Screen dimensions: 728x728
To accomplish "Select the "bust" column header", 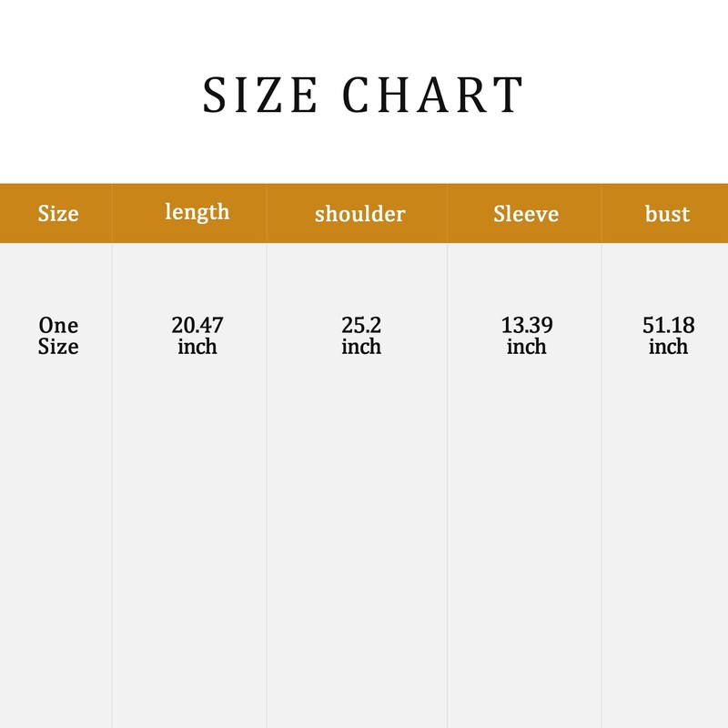I will [668, 214].
